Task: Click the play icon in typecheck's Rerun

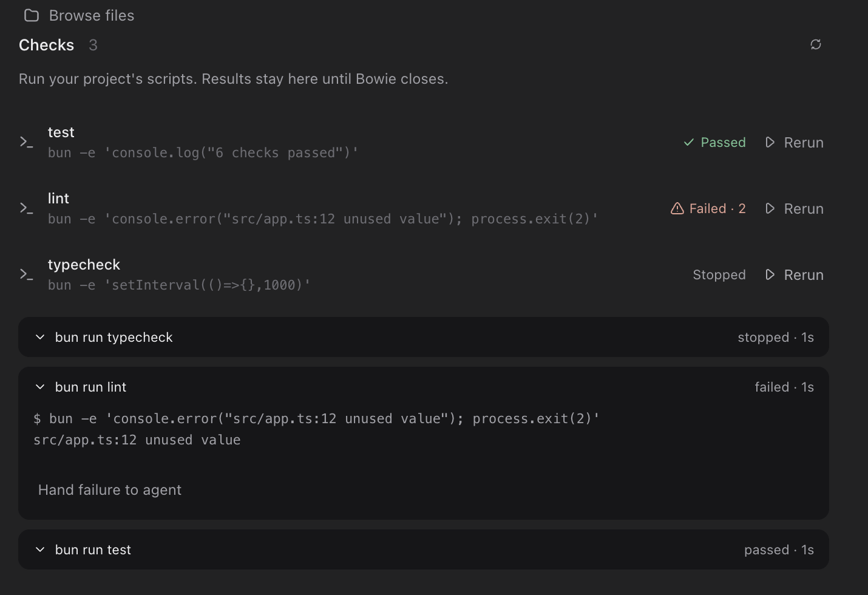Action: click(770, 274)
